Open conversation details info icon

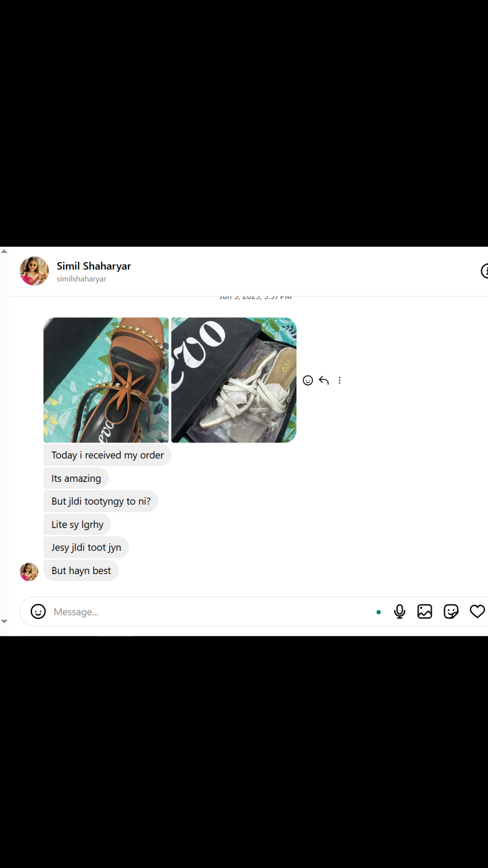(x=484, y=271)
